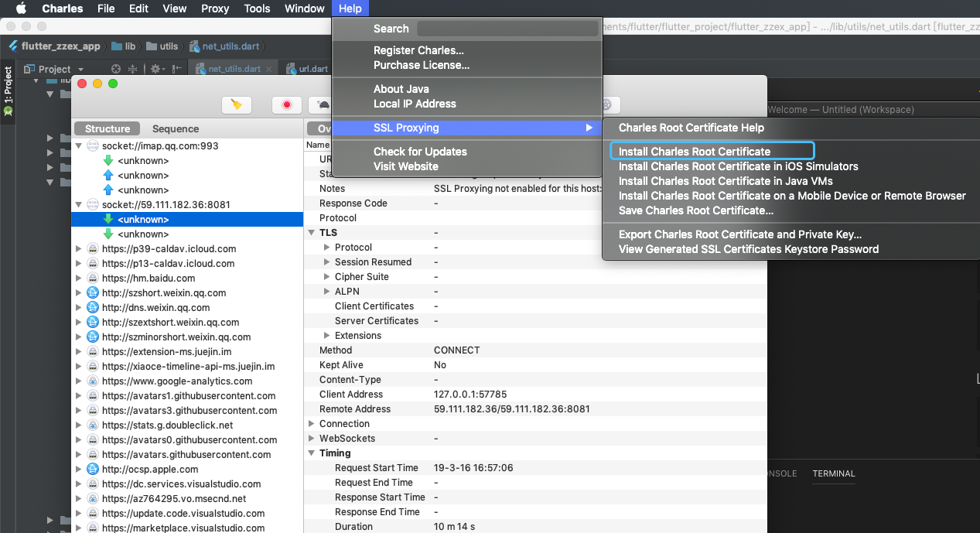This screenshot has width=980, height=533.
Task: Collapse the socket://imap.qq.com:993 node
Action: click(x=79, y=146)
